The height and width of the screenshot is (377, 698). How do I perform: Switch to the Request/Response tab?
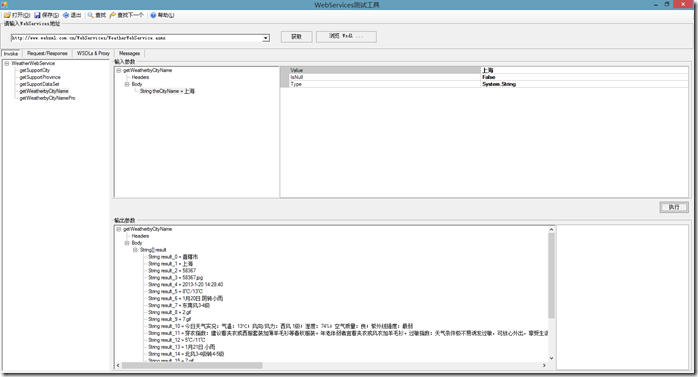[x=47, y=53]
